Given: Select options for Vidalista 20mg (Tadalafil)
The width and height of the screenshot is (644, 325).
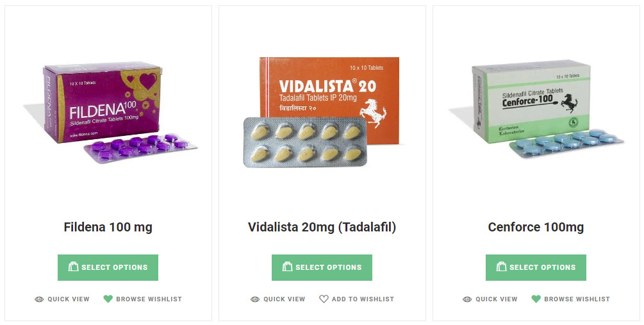Looking at the screenshot, I should [x=322, y=267].
